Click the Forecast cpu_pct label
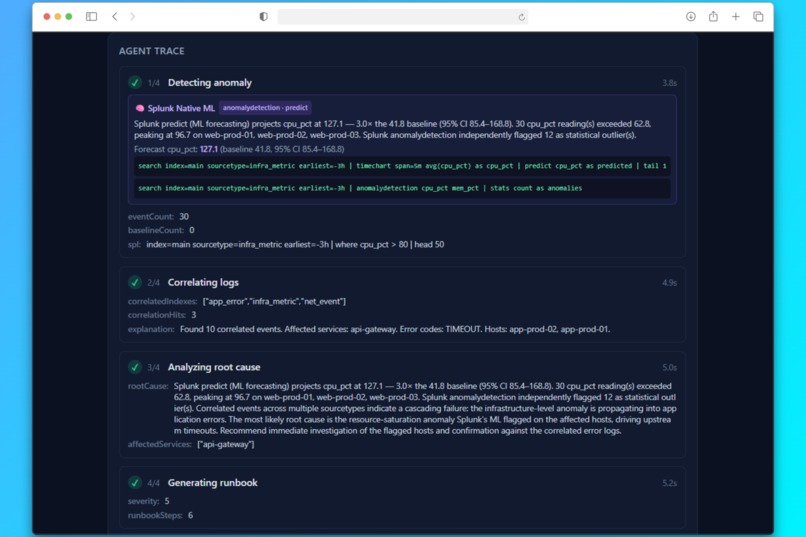The height and width of the screenshot is (537, 806). point(166,149)
